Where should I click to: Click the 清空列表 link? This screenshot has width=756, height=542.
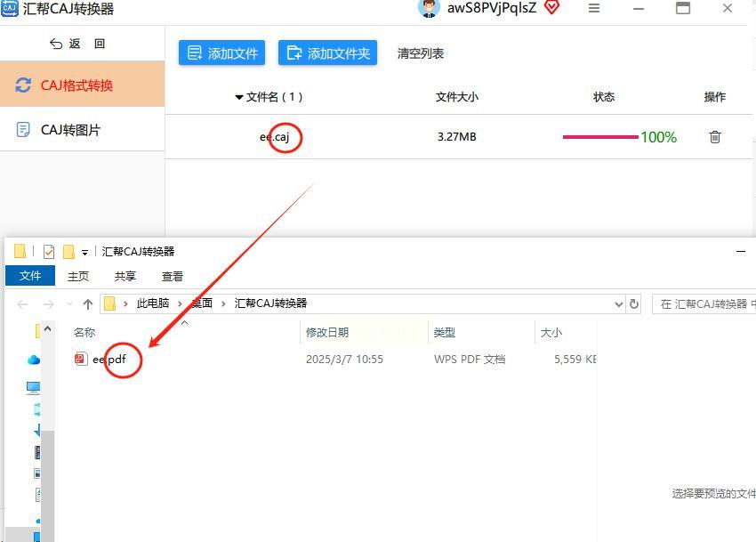[x=420, y=53]
